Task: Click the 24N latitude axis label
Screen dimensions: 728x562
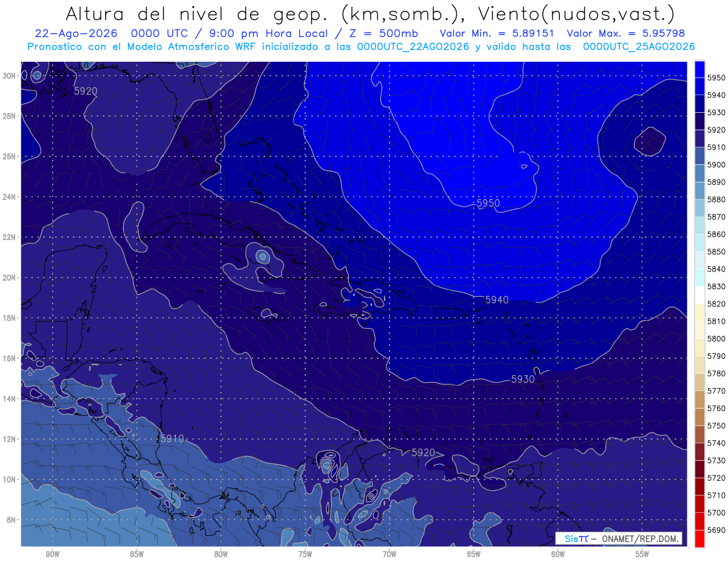Action: [9, 197]
